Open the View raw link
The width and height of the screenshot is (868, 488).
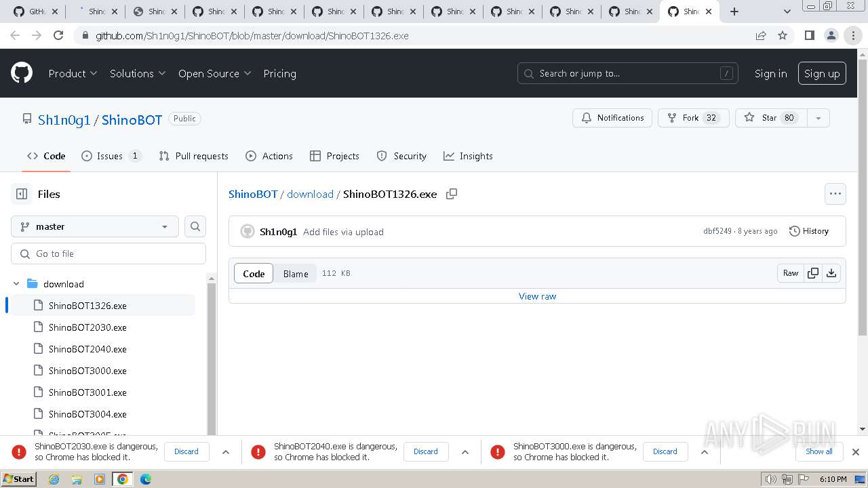tap(537, 296)
